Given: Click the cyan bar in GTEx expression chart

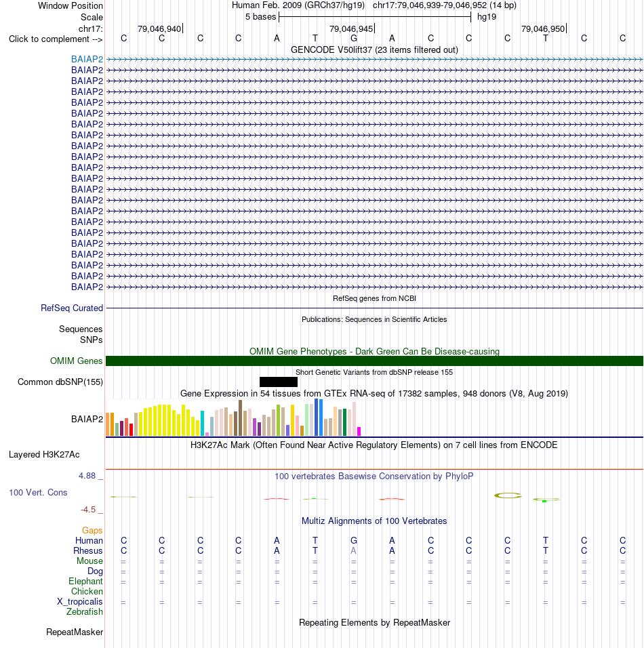Looking at the screenshot, I should [x=202, y=424].
